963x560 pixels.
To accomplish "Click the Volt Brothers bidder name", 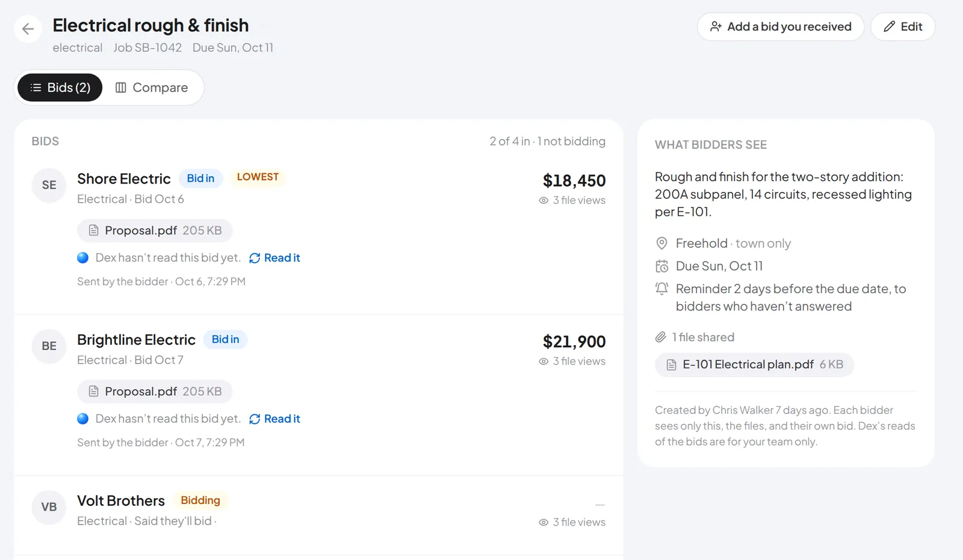I will [x=121, y=501].
